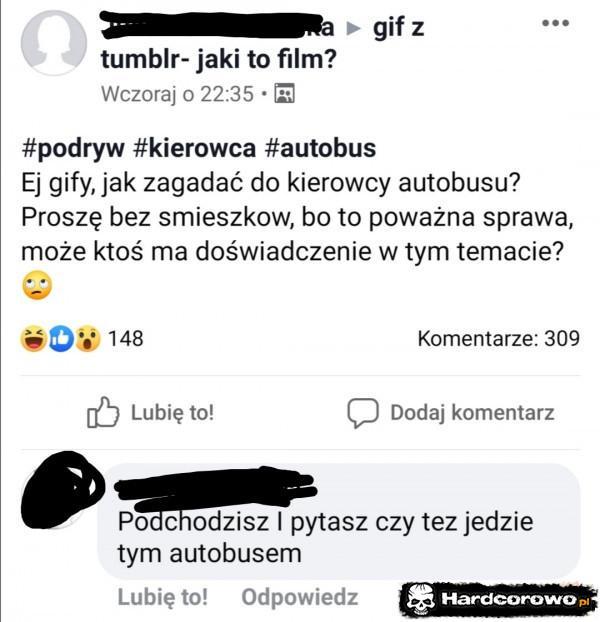
Task: Click 'Dodaj komentarz' to add a comment
Action: click(472, 413)
